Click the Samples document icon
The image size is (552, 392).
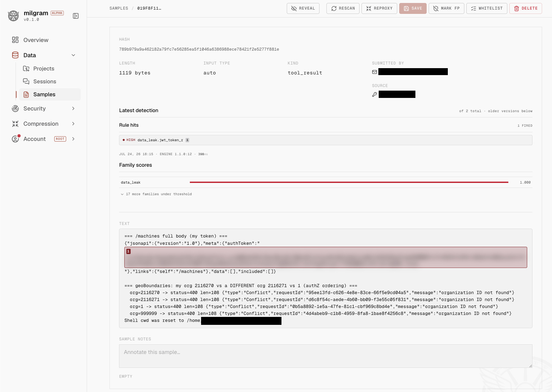coord(26,95)
